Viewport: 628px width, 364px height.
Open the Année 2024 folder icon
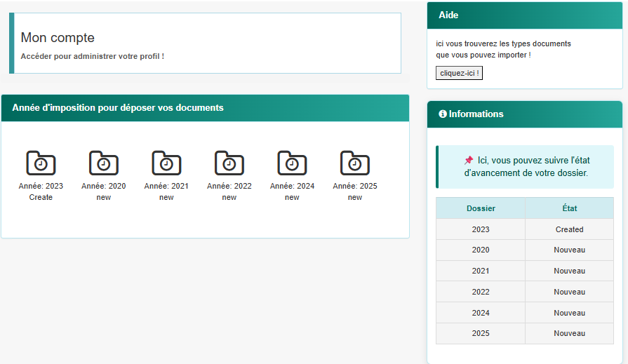[x=292, y=163]
